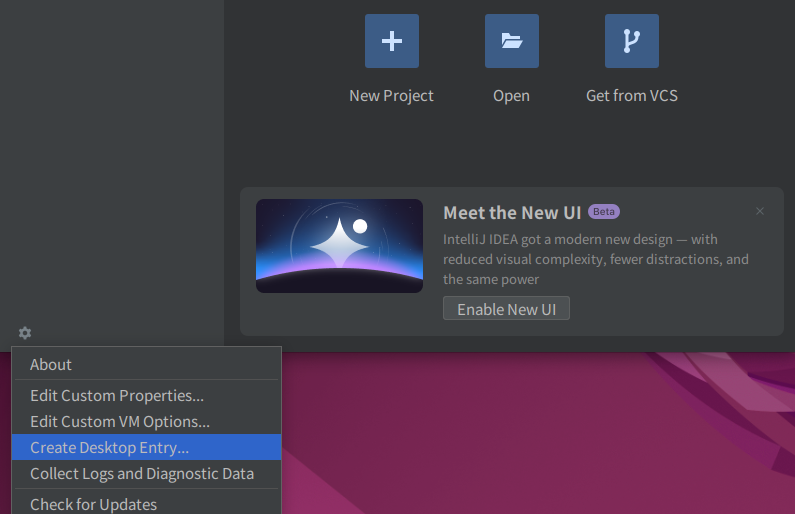
Task: Click the Get from VCS label
Action: tap(632, 96)
